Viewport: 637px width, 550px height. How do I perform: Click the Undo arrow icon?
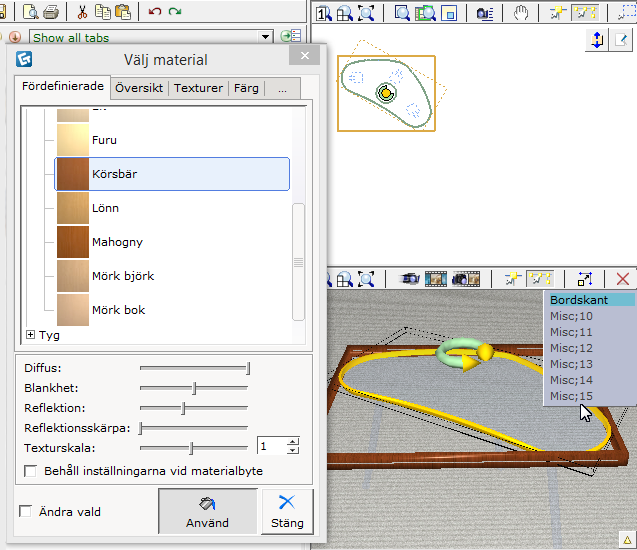(154, 12)
